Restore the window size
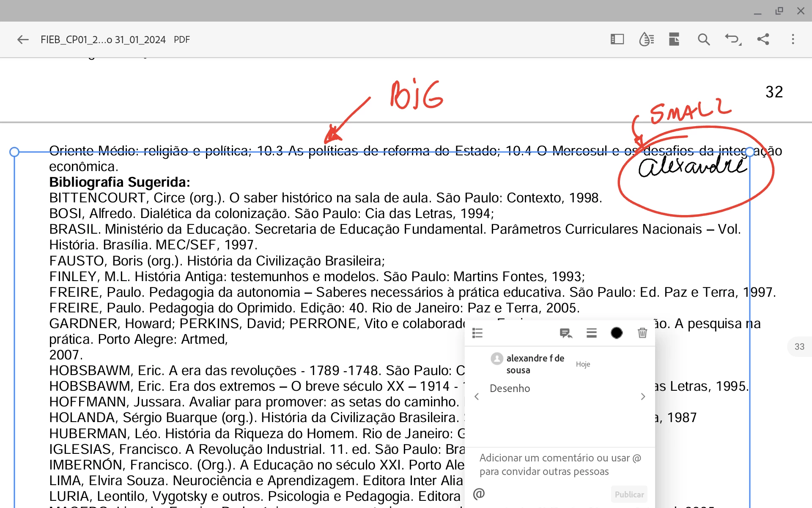812x508 pixels. (779, 11)
